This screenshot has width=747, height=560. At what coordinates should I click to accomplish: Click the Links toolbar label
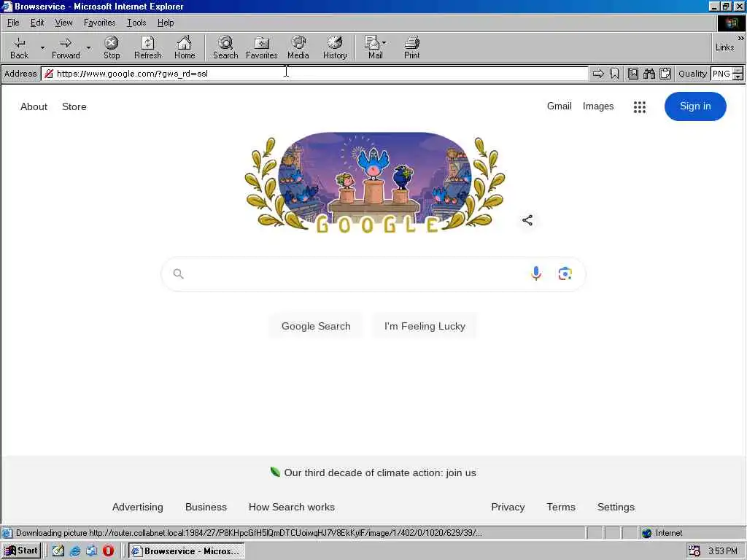[724, 47]
